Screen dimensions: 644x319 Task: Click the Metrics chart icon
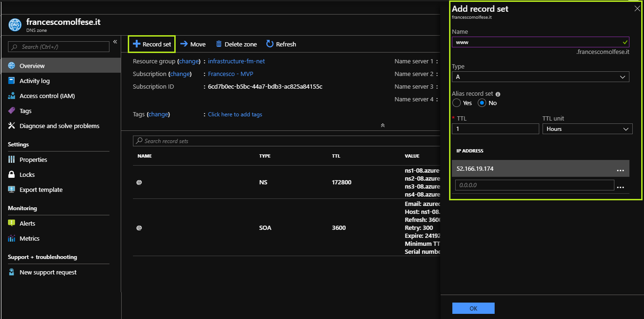point(12,238)
